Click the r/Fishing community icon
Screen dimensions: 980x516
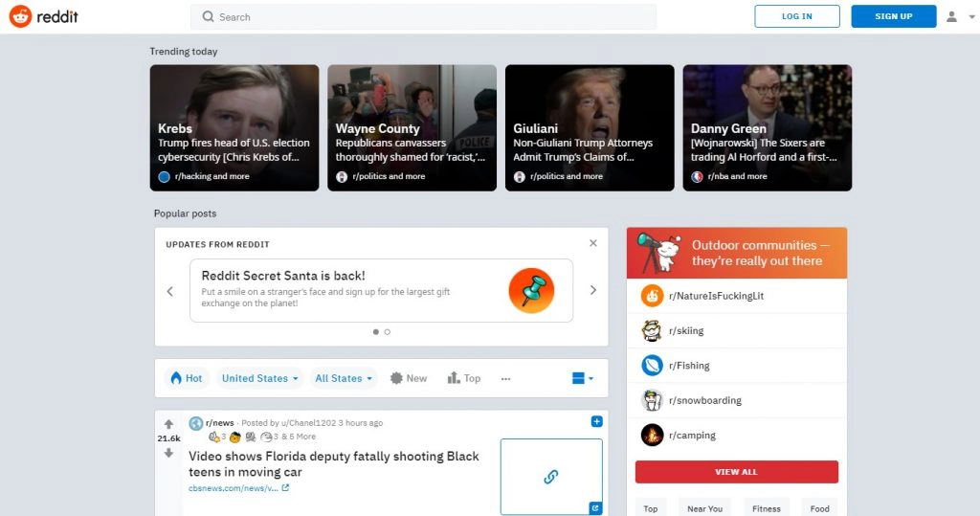[652, 366]
